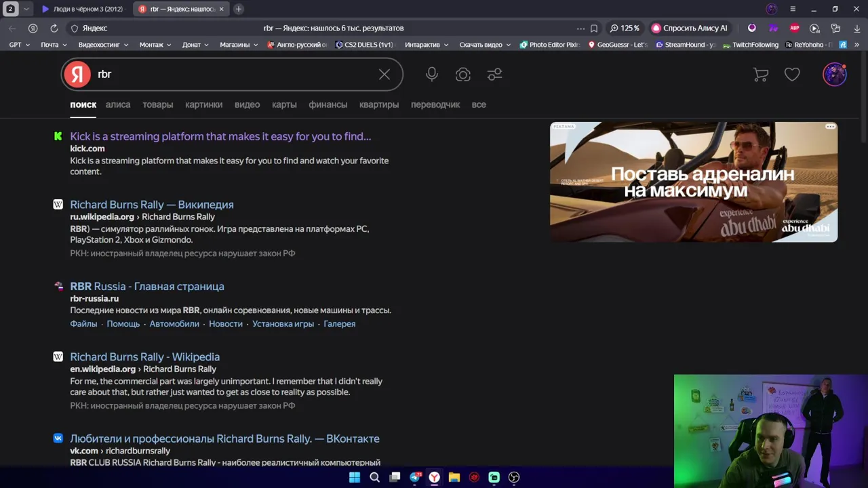Viewport: 868px width, 488px height.
Task: Open Файлы sitelink under RBR Russia
Action: (84, 324)
